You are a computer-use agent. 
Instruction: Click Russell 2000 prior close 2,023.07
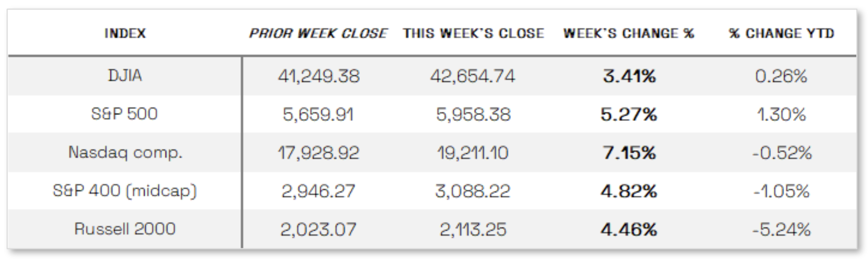click(x=318, y=230)
